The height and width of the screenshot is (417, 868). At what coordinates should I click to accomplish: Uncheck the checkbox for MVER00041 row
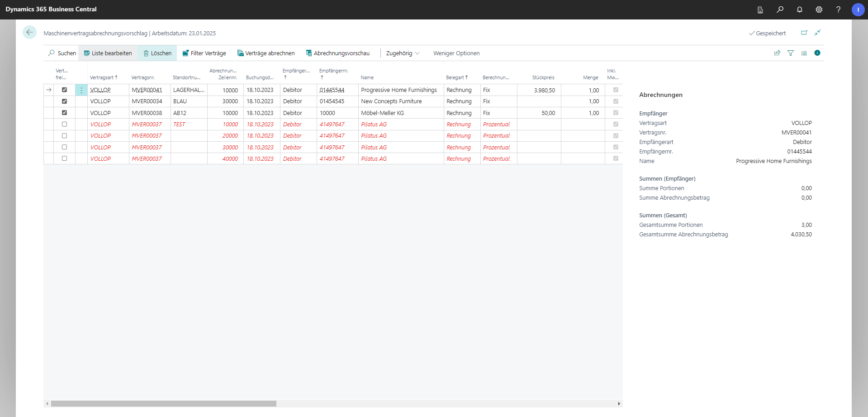[x=64, y=90]
